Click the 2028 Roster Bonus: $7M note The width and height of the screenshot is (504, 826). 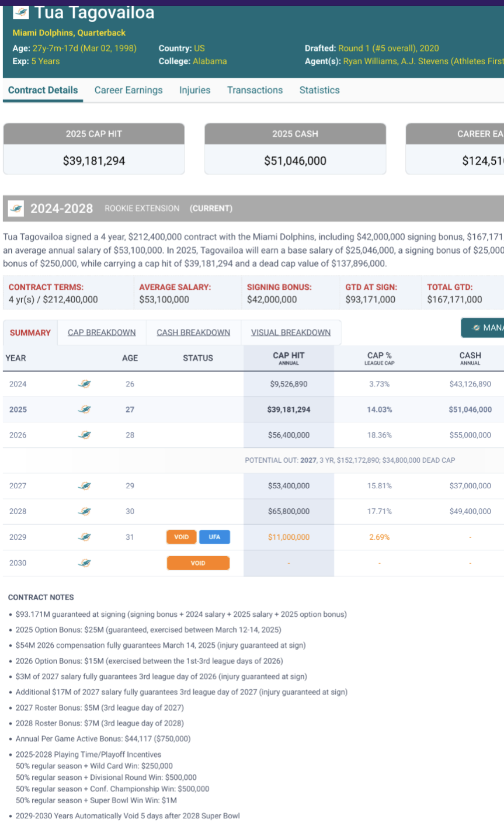tap(99, 723)
